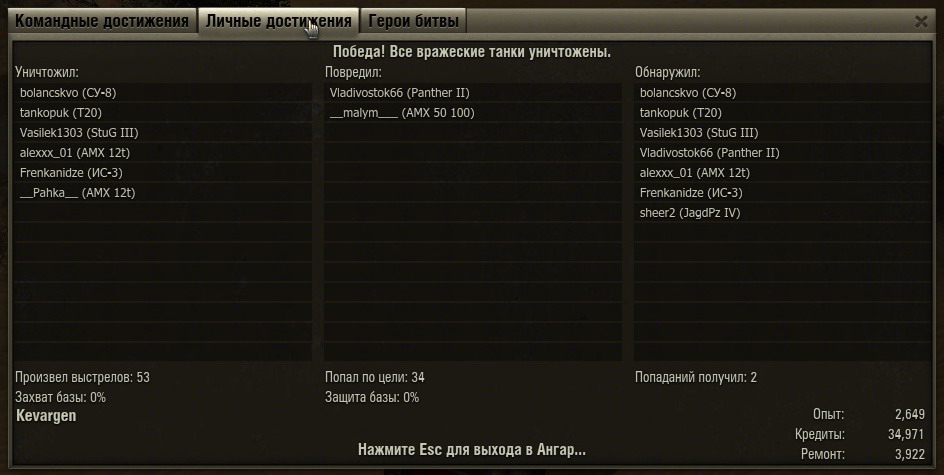Click tankopuk (T20) in detected list
This screenshot has width=944, height=475.
point(783,113)
